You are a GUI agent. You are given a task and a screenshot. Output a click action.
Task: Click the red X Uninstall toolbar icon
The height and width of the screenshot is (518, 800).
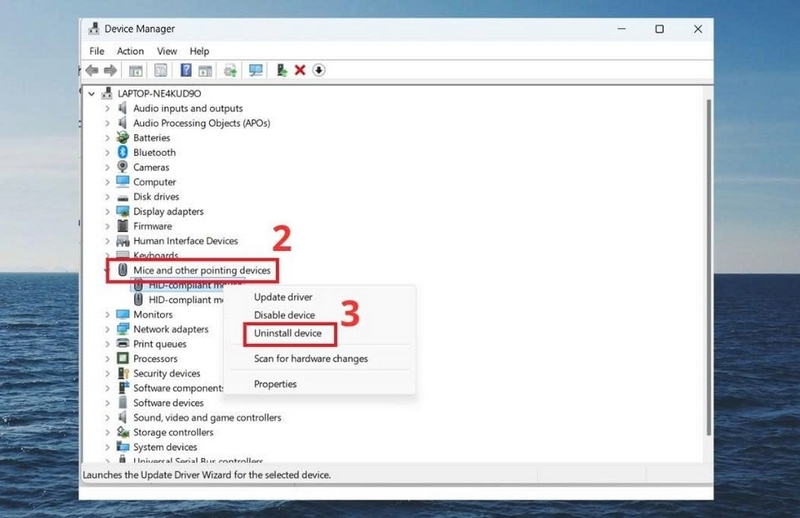300,70
